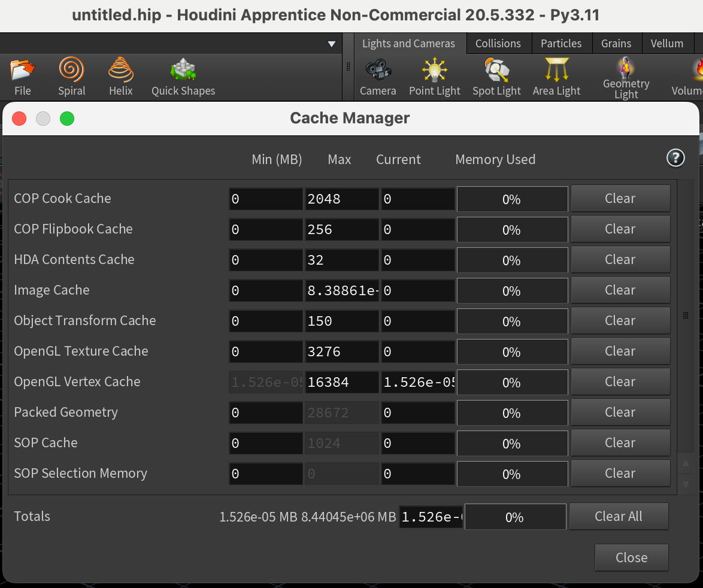Clear the SOP Selection Memory

[x=620, y=473]
